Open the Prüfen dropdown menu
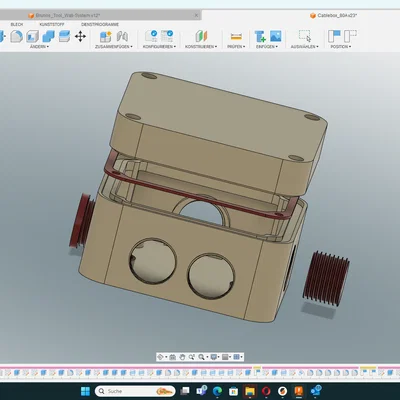Viewport: 400px width, 400px height. [236, 47]
